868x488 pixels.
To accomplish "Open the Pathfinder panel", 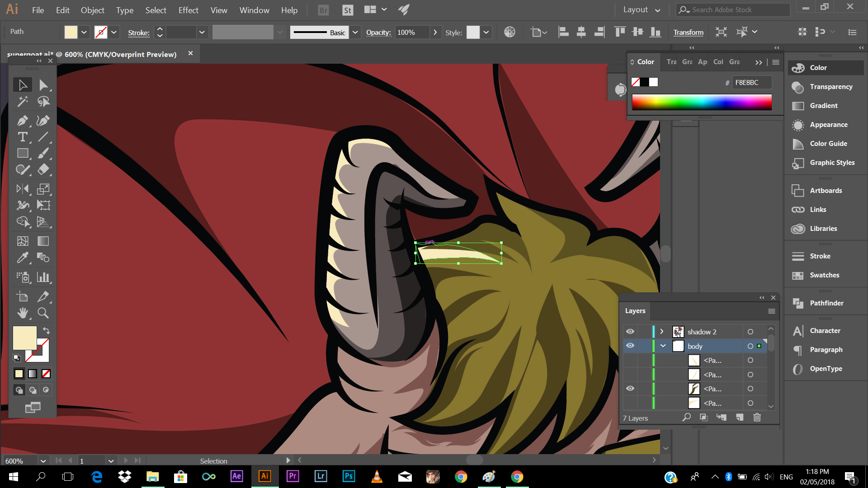I will [826, 303].
